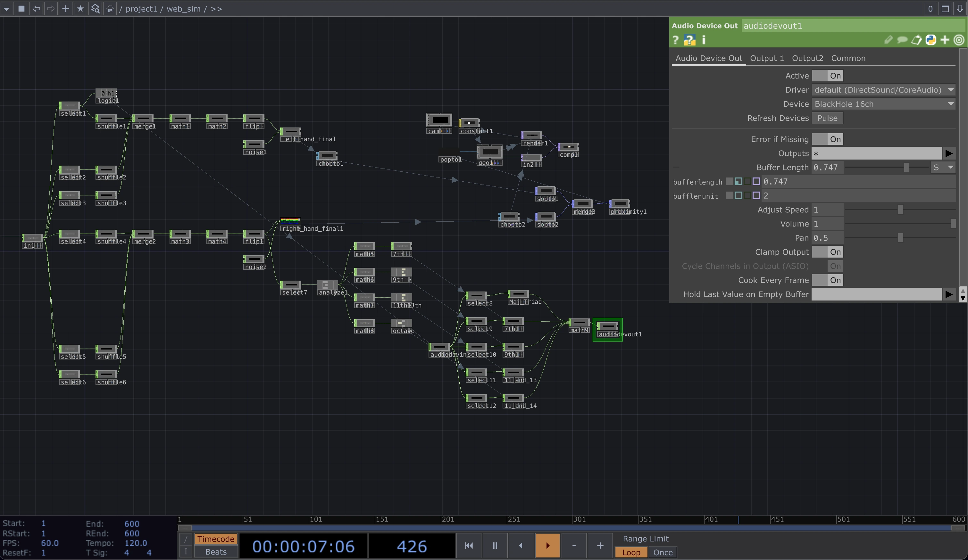Open the comment speech-bubble icon
The image size is (968, 560).
902,40
